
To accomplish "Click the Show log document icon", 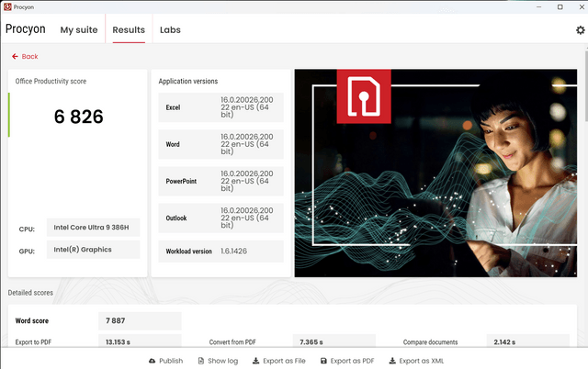I will click(201, 361).
